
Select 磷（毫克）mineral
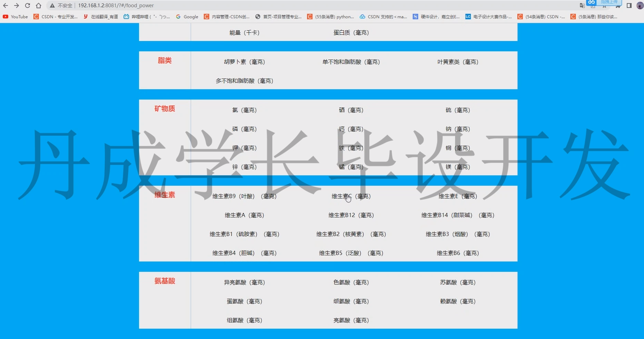point(244,129)
